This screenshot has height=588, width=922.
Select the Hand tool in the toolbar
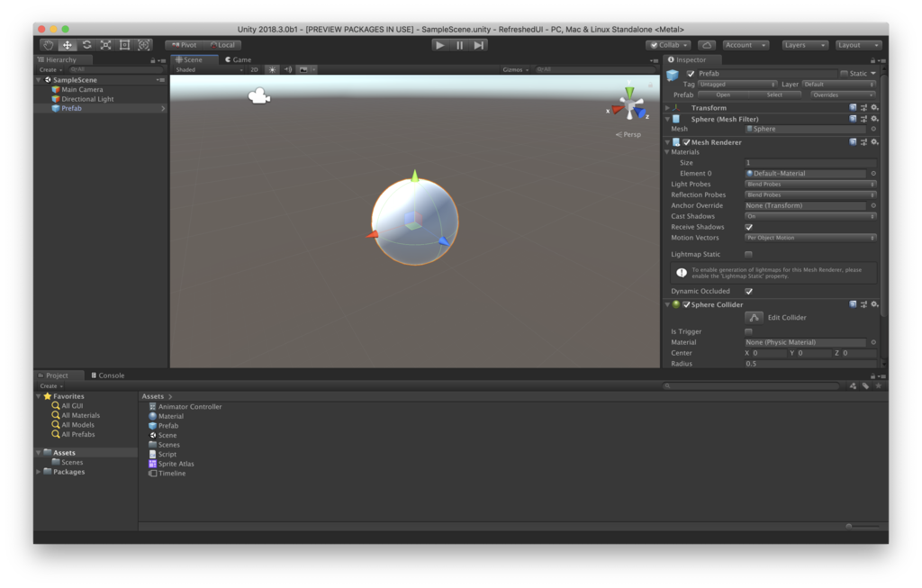(x=49, y=45)
